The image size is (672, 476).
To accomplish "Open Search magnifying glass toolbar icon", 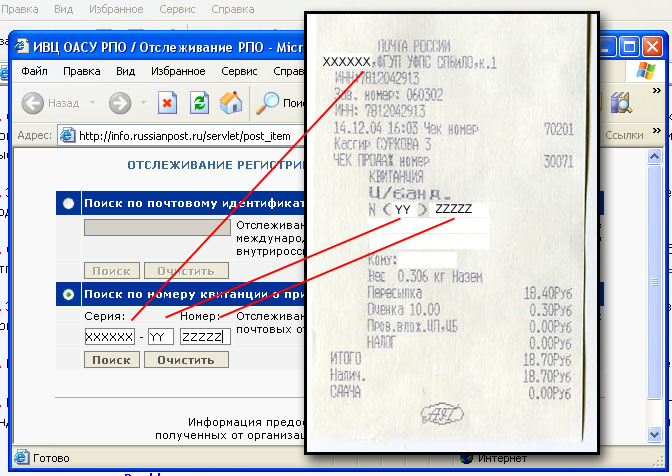I will click(267, 103).
